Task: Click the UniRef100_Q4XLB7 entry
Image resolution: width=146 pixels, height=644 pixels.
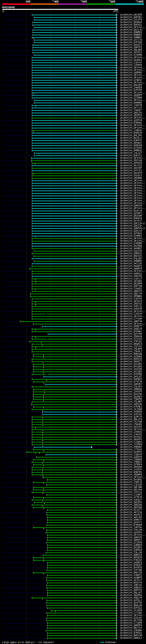Action: point(131,376)
